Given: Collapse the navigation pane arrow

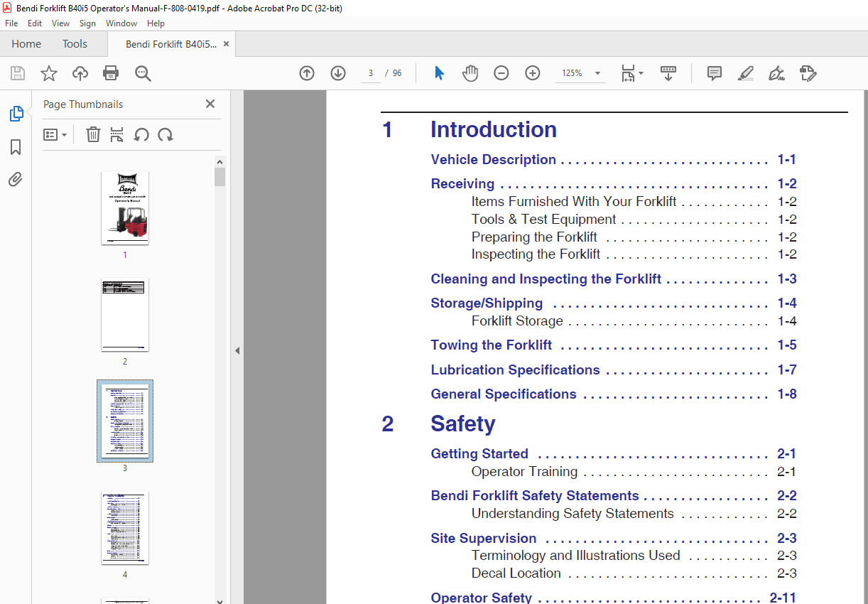Looking at the screenshot, I should [x=237, y=350].
